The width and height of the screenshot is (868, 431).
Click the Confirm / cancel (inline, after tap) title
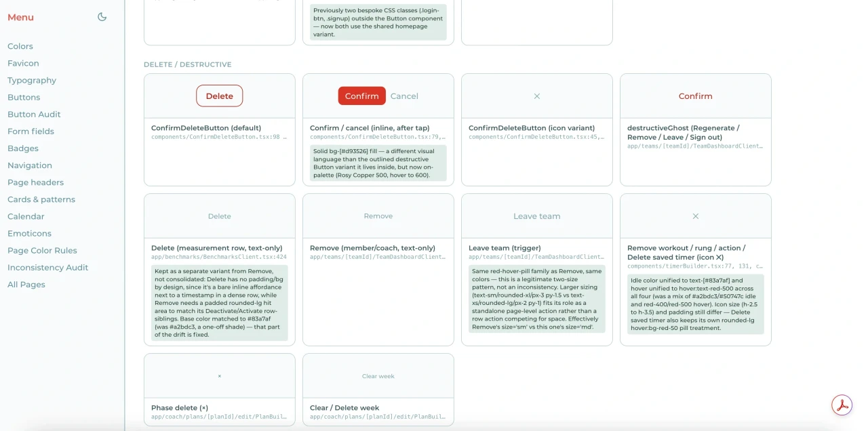click(368, 128)
